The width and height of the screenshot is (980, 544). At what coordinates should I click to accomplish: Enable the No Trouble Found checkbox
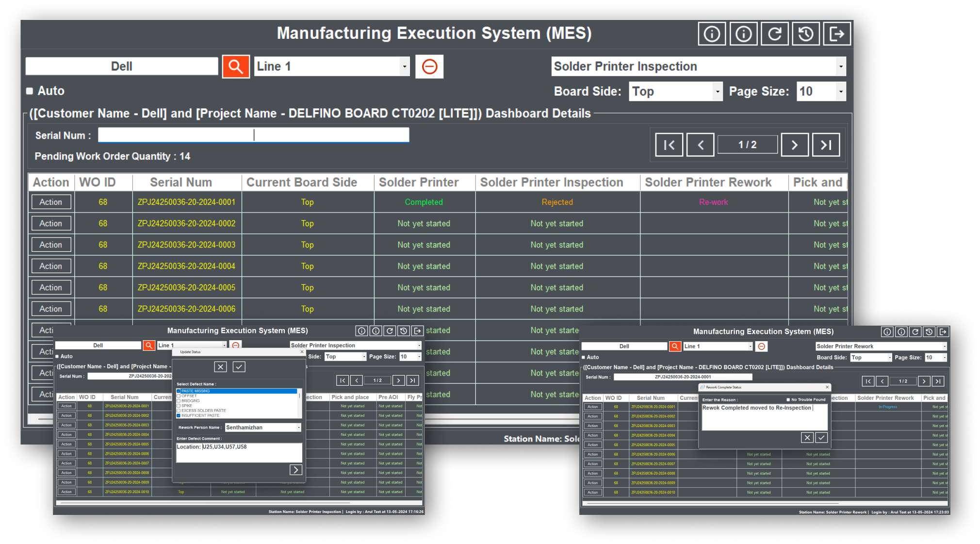click(x=788, y=400)
